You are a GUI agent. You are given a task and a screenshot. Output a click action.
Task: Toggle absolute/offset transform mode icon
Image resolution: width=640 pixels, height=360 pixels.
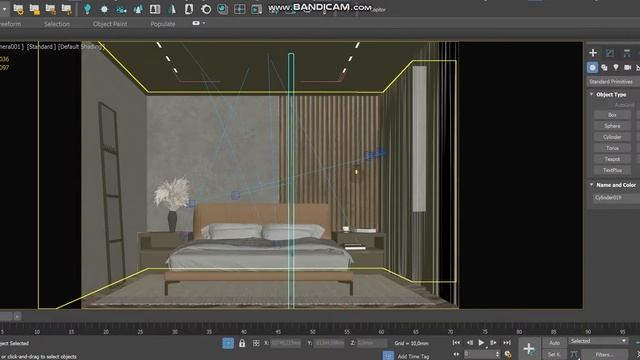tap(256, 343)
